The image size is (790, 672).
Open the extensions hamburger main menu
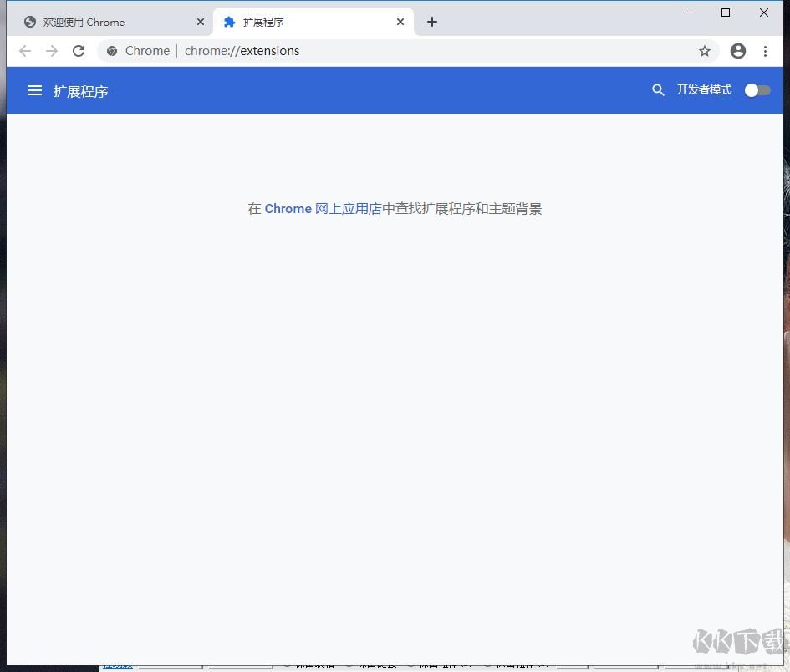click(x=35, y=90)
